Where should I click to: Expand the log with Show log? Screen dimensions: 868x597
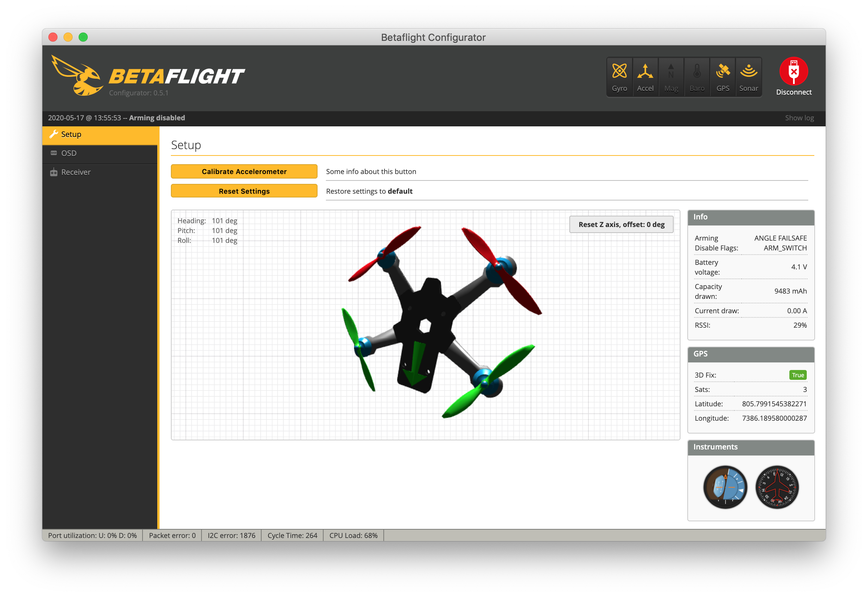pyautogui.click(x=799, y=118)
